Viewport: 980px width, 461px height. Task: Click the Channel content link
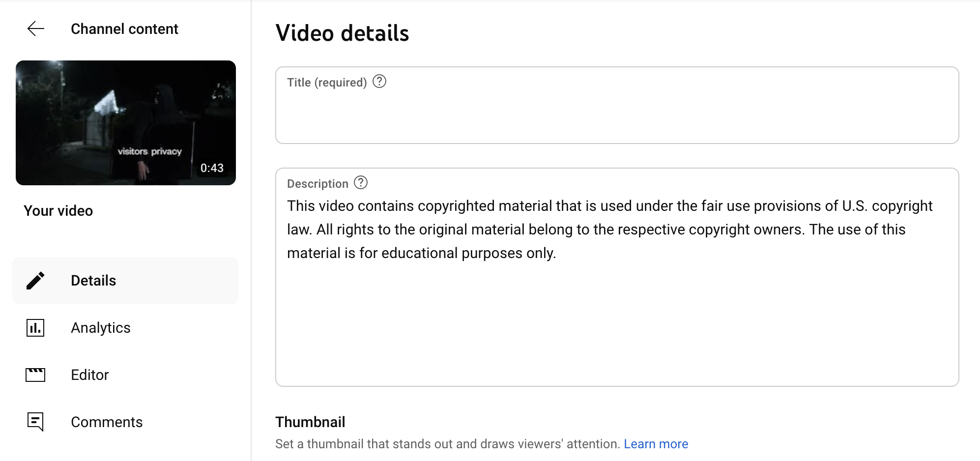click(x=124, y=29)
